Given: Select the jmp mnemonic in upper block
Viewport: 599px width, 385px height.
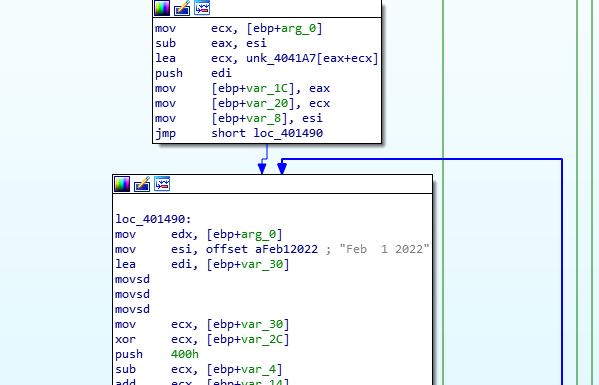Looking at the screenshot, I should point(165,133).
